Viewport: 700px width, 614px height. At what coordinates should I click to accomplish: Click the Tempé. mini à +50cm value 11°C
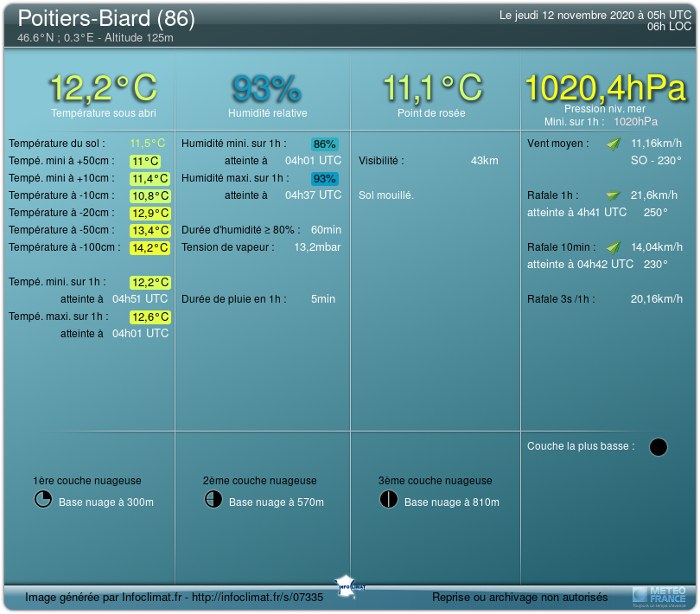[x=145, y=161]
